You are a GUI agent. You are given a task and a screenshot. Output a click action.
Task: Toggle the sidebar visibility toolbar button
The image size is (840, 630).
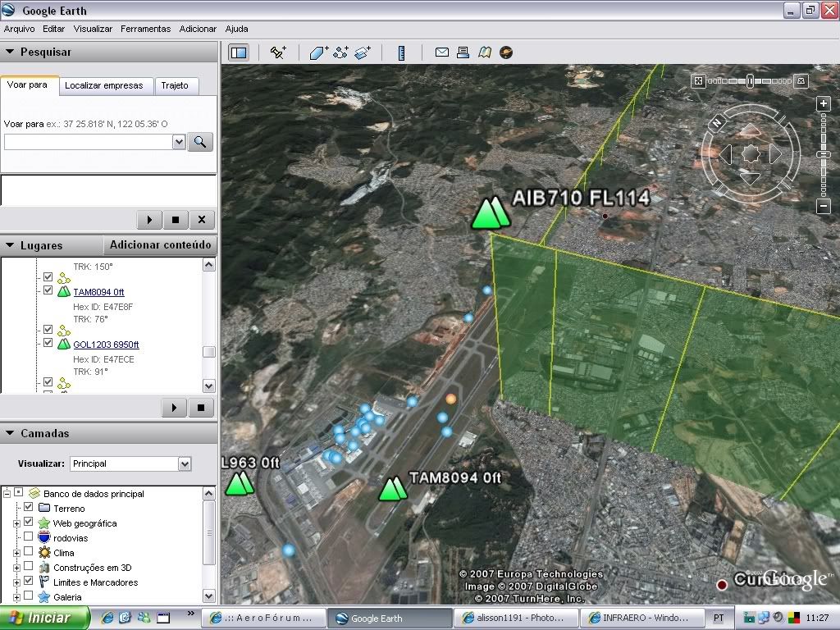(x=239, y=52)
